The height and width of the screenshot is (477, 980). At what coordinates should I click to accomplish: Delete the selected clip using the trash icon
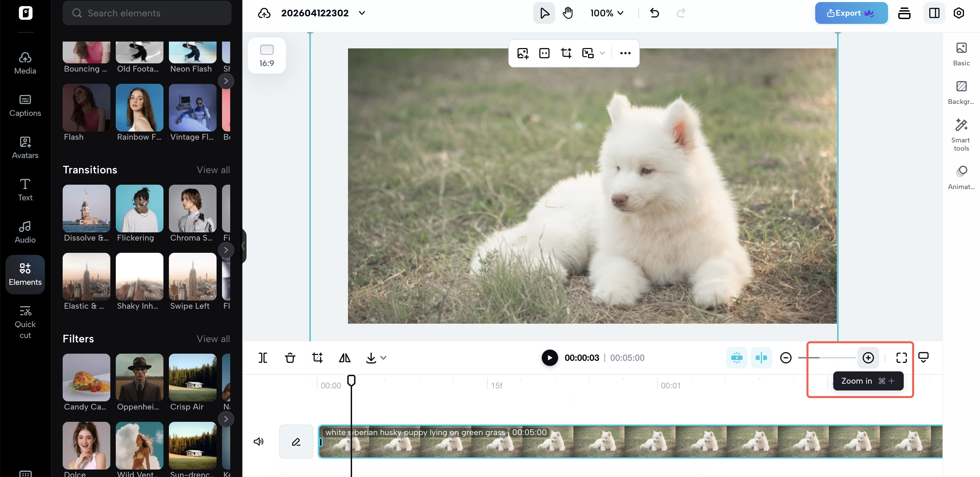pos(290,357)
